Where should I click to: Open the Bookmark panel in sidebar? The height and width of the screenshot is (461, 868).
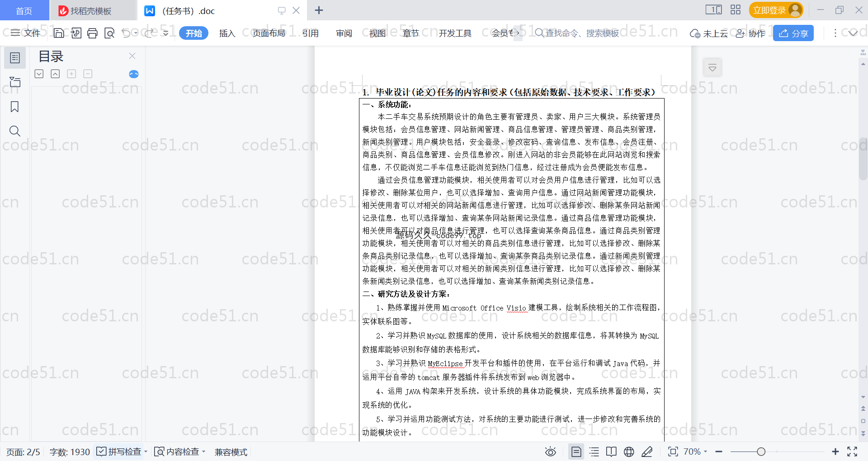point(14,107)
